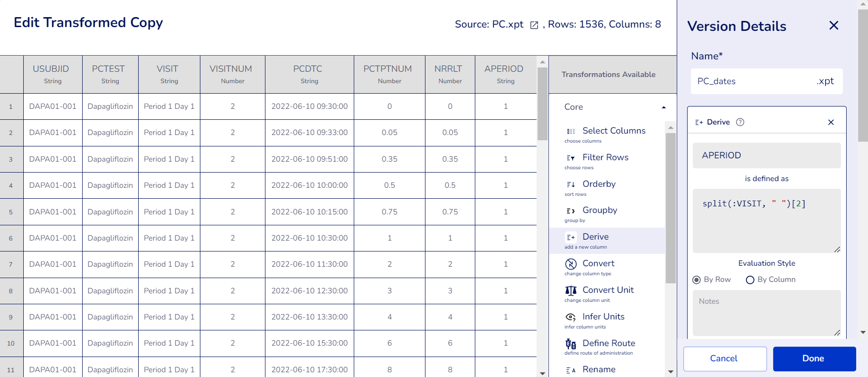Screen dimensions: 868x377
Task: Choose the Rename transformation
Action: pos(606,369)
